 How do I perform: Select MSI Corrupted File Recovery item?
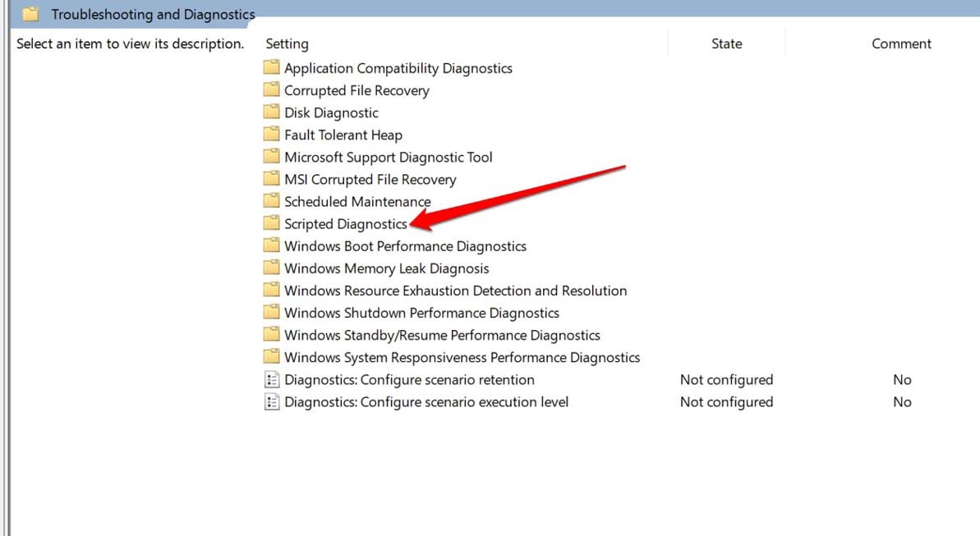click(x=370, y=179)
